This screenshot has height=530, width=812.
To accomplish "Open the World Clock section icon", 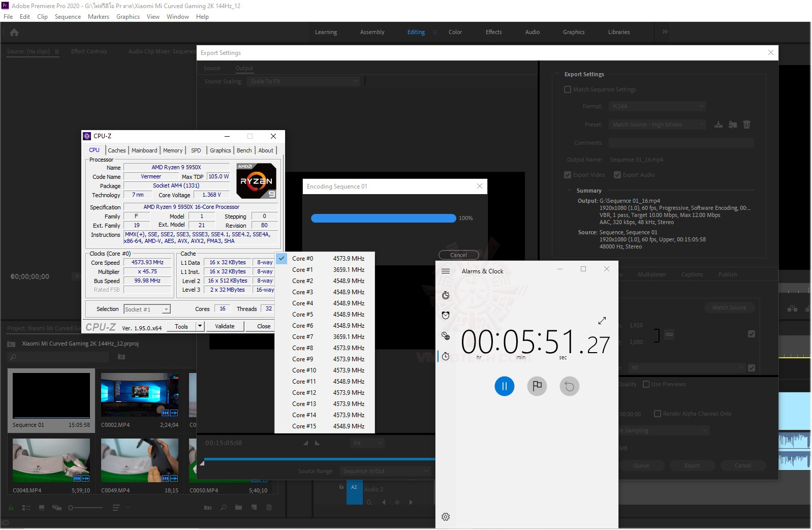I will pyautogui.click(x=446, y=336).
